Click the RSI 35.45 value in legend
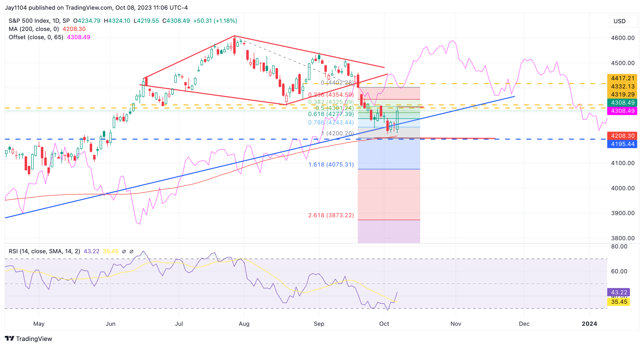The width and height of the screenshot is (644, 347). pyautogui.click(x=110, y=251)
